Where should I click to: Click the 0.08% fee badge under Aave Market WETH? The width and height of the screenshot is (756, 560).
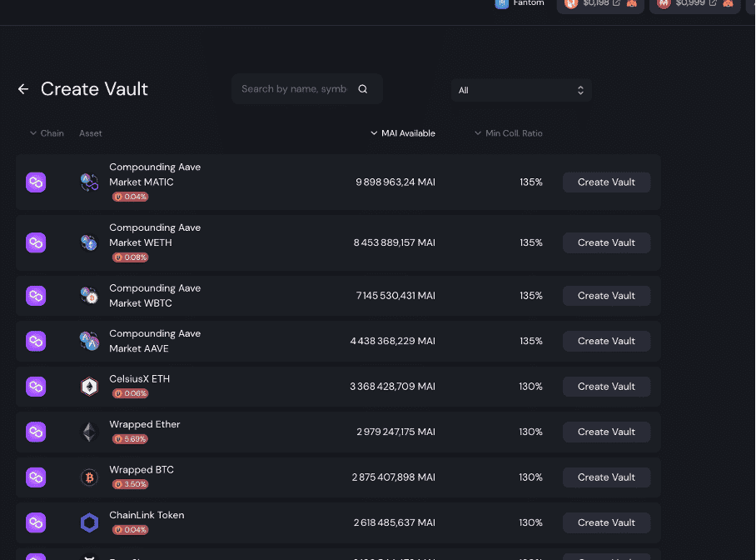pyautogui.click(x=130, y=257)
